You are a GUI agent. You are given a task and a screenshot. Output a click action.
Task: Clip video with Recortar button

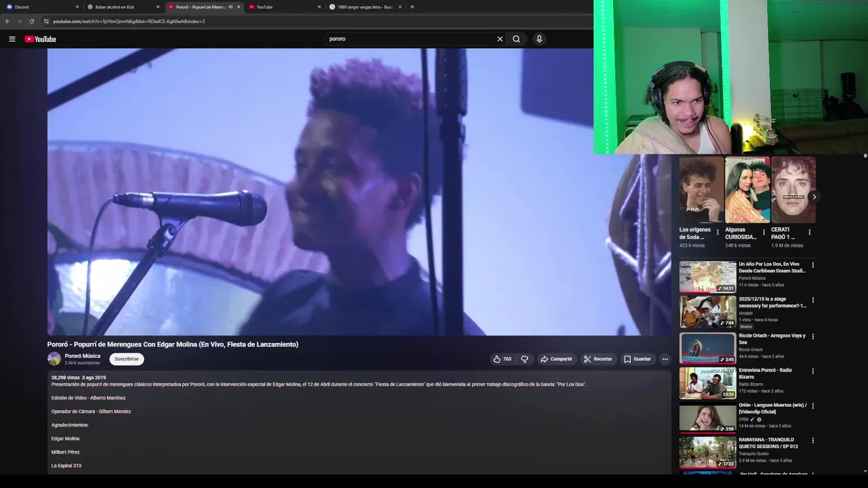(597, 359)
